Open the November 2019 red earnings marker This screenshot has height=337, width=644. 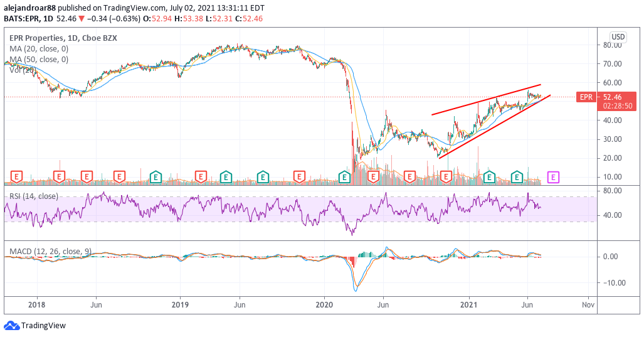[x=299, y=178]
